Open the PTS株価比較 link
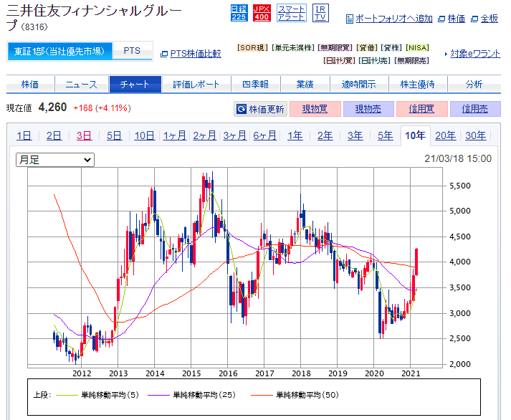 (196, 54)
